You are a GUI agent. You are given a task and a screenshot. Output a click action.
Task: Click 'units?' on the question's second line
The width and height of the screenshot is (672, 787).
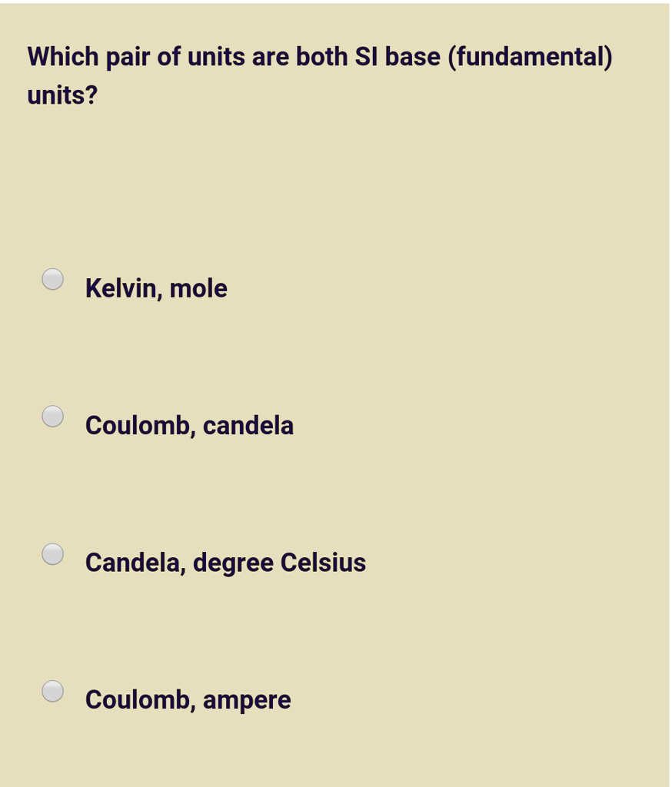62,95
